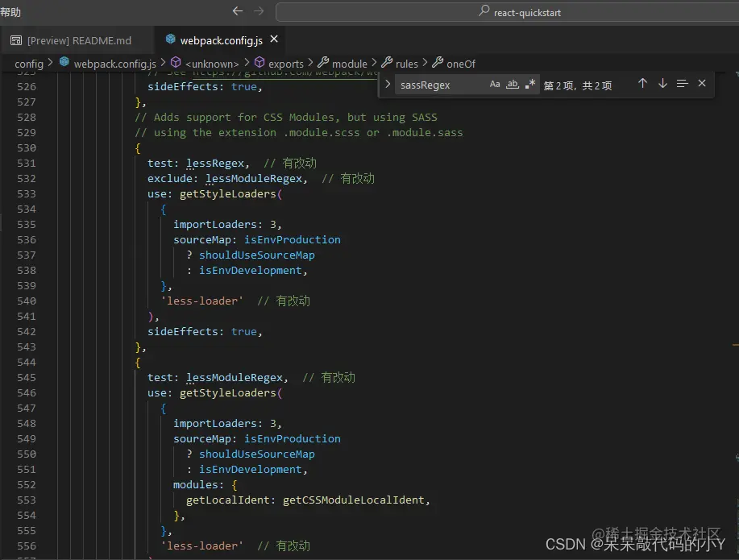
Task: Click the wrench icon before oneOf breadcrumb
Action: click(x=438, y=62)
